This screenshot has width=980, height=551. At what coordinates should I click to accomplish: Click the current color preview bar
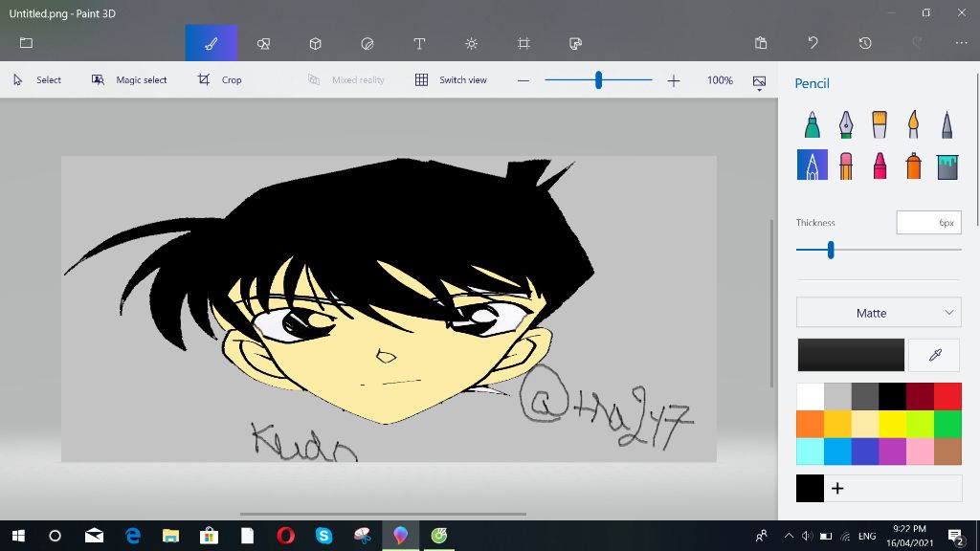(x=851, y=355)
